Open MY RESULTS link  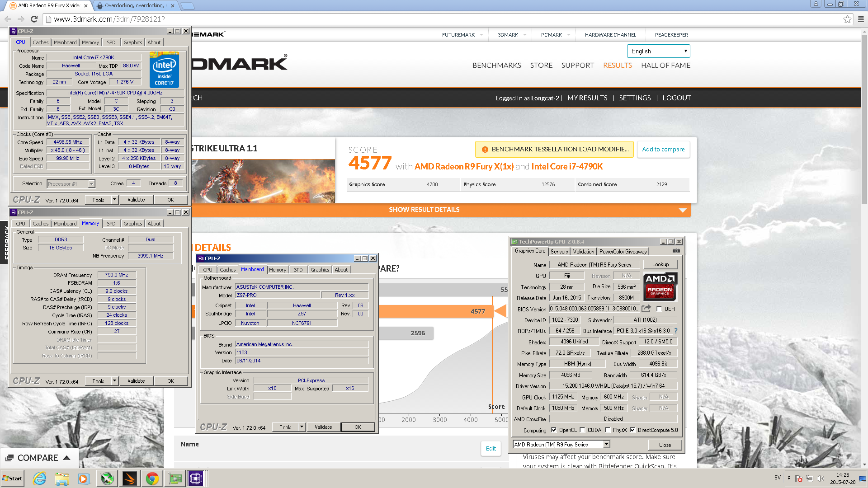[x=587, y=98]
